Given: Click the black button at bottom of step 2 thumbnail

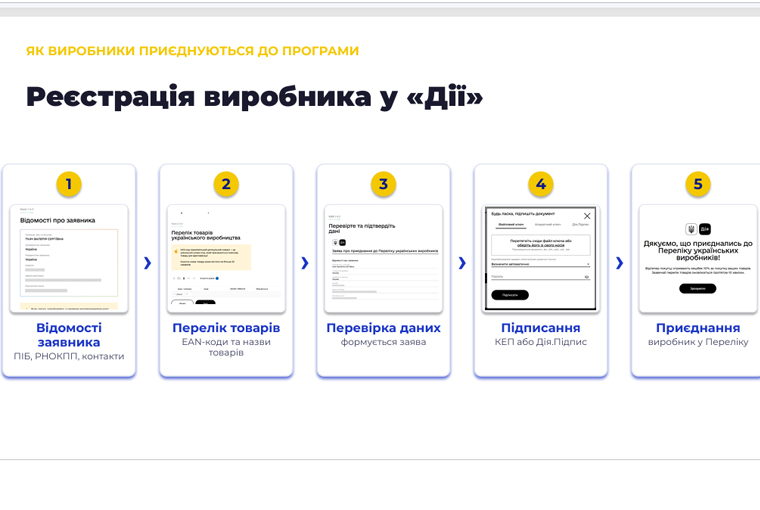Looking at the screenshot, I should click(x=205, y=303).
